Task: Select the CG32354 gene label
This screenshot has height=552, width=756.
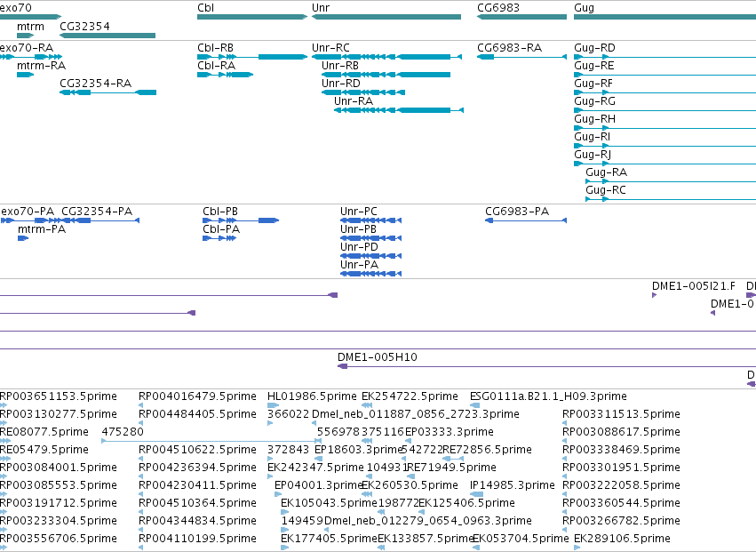Action: pos(84,26)
